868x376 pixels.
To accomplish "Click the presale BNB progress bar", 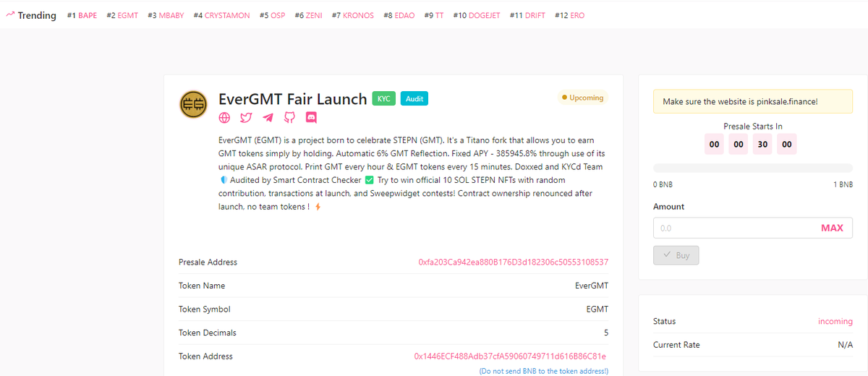I will coord(752,168).
